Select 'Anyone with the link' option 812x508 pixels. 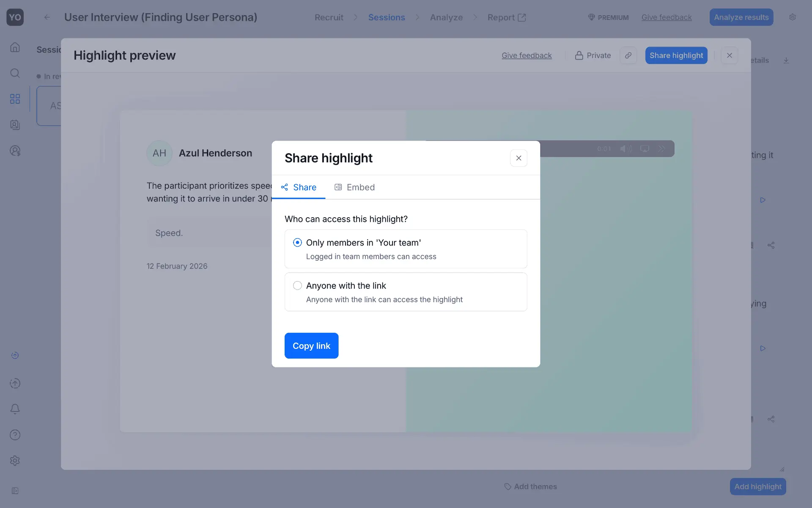click(297, 286)
